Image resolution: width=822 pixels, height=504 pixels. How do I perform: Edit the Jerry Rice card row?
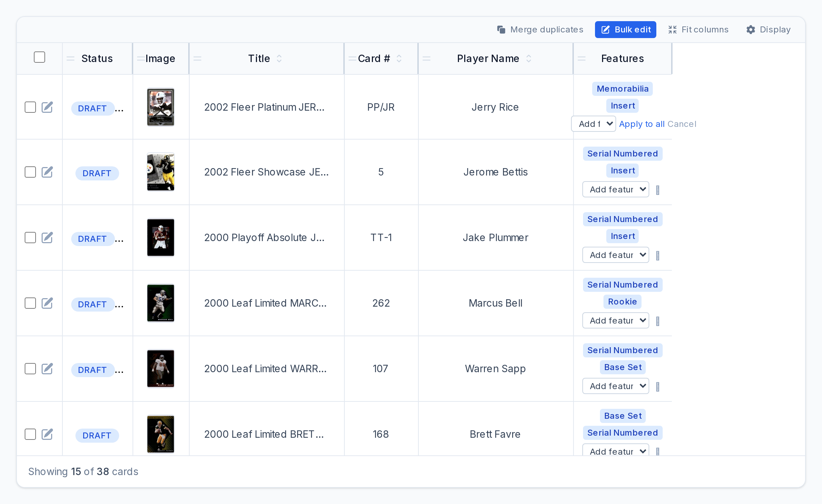[47, 107]
